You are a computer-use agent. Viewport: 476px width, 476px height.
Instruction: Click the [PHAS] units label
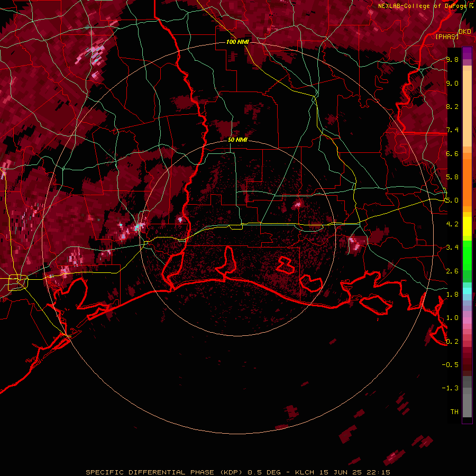click(447, 36)
